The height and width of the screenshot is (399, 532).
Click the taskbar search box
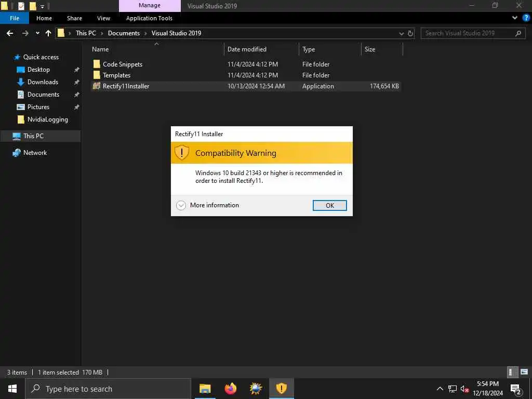point(108,389)
